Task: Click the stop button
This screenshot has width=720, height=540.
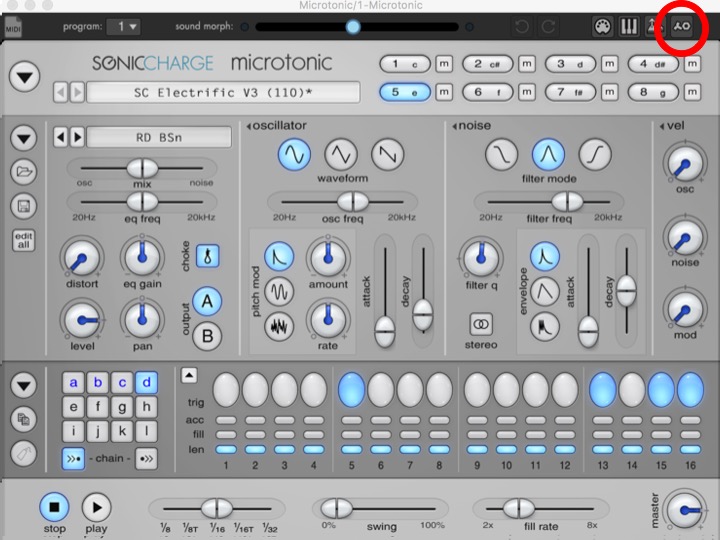Action: (54, 507)
